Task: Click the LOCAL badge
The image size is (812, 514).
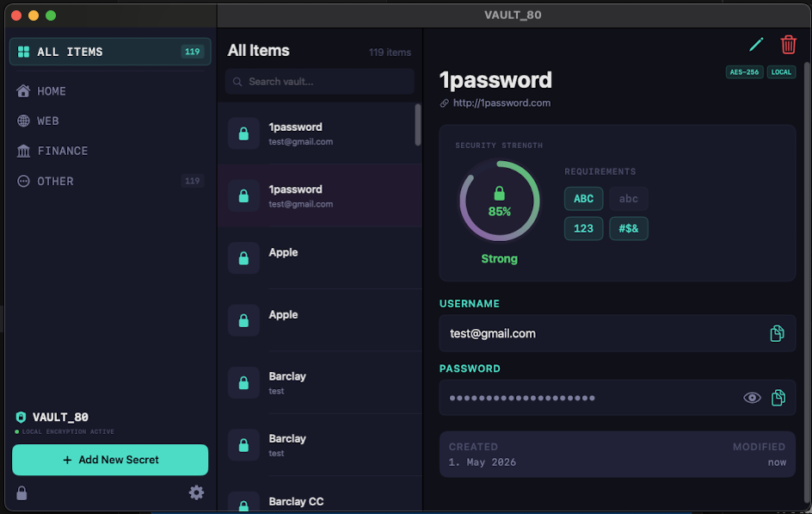Action: pos(781,72)
